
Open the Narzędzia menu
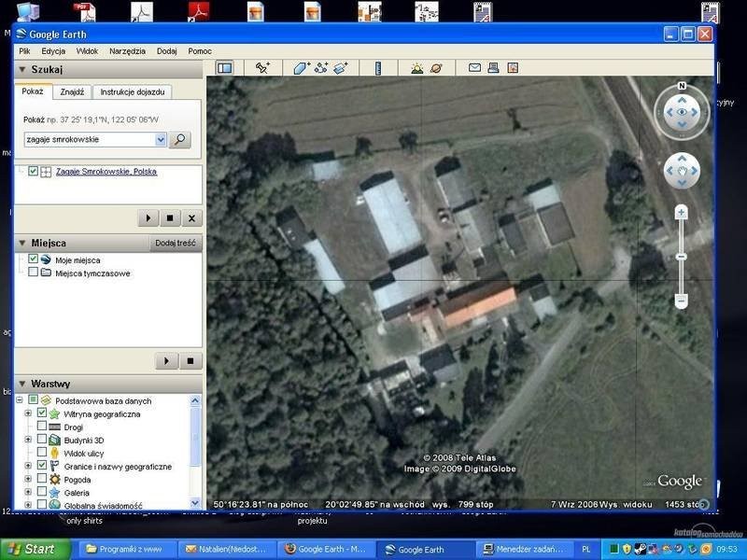pyautogui.click(x=127, y=51)
